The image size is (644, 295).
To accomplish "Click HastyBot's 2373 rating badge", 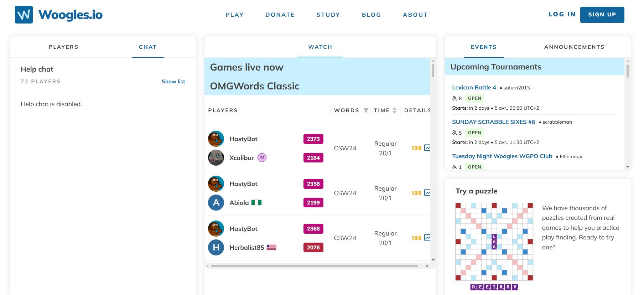I will [313, 139].
